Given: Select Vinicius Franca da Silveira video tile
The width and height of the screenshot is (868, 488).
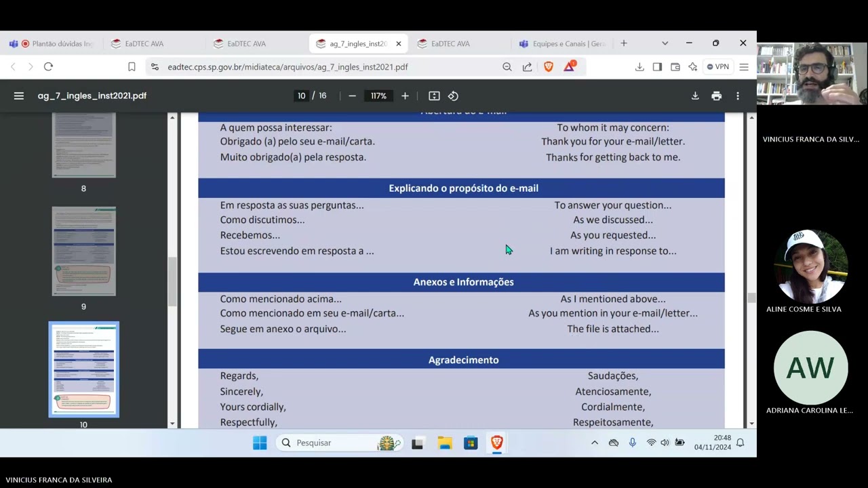Looking at the screenshot, I should [x=812, y=73].
